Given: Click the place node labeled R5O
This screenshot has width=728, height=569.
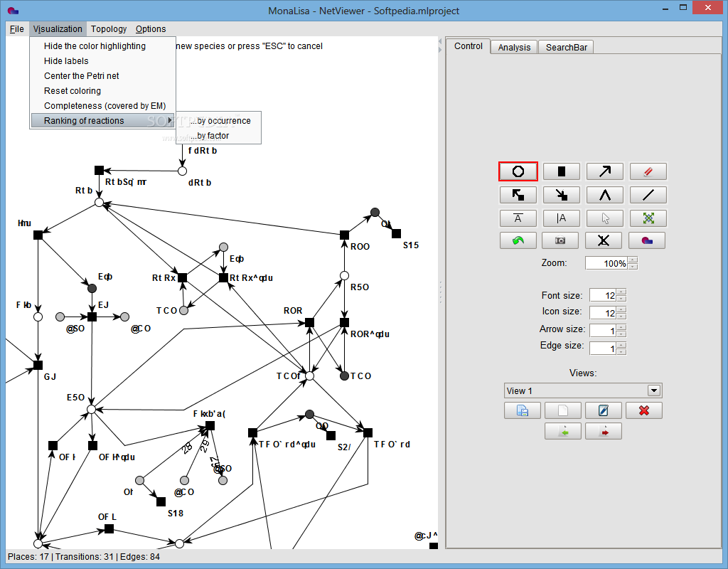Looking at the screenshot, I should coord(344,275).
